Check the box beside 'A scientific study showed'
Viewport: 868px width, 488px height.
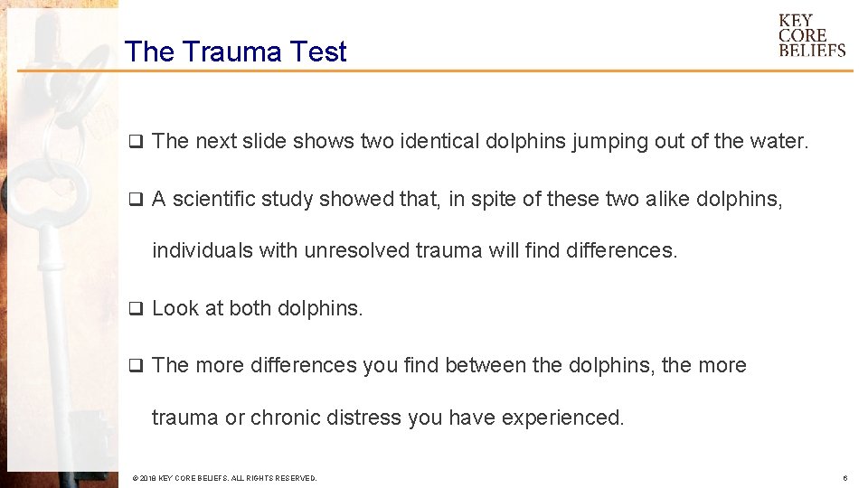(136, 199)
